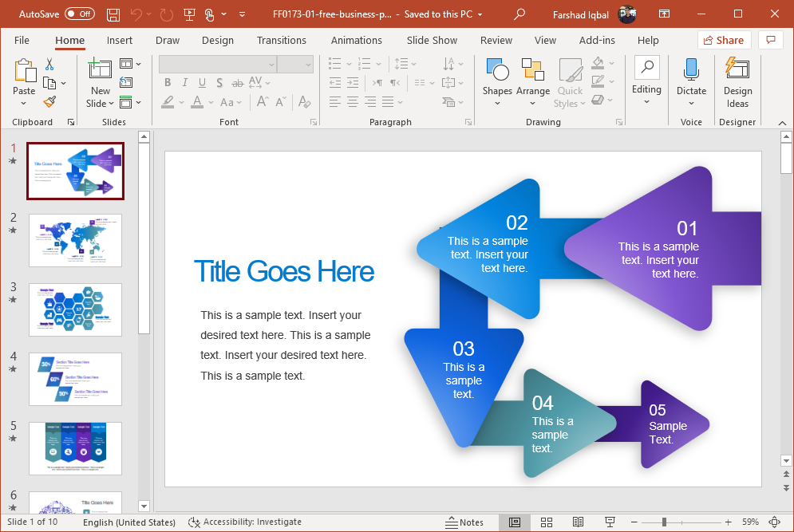The height and width of the screenshot is (532, 794).
Task: Click fit slide to window icon
Action: [x=773, y=522]
